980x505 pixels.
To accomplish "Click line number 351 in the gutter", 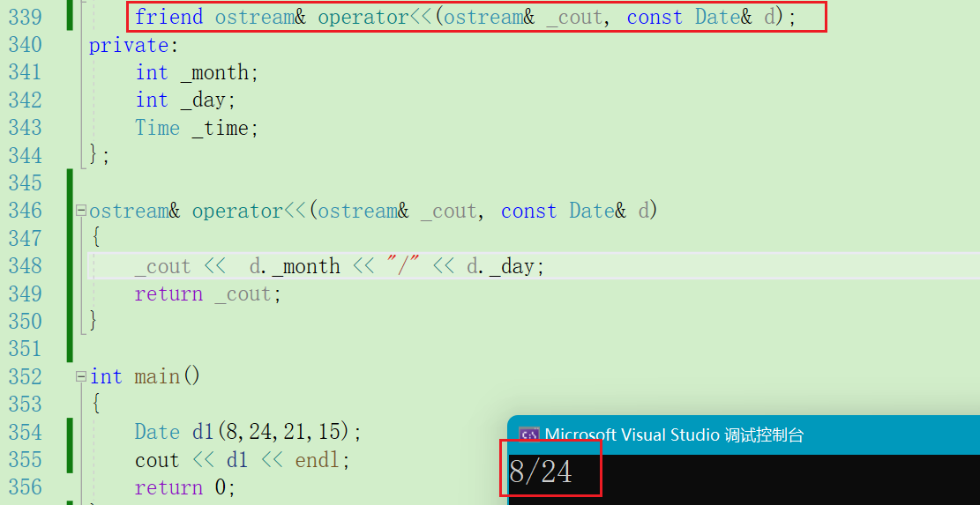I will coord(25,348).
